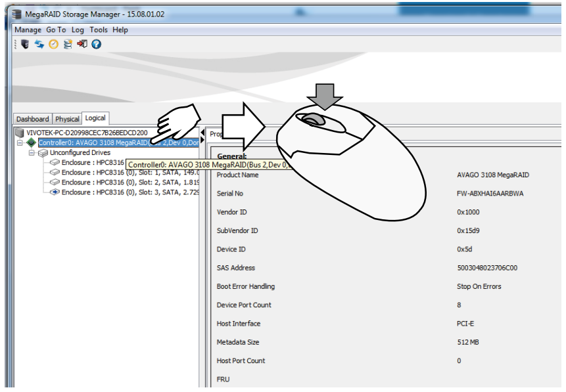
Task: Click the Vendor ID label
Action: click(232, 212)
